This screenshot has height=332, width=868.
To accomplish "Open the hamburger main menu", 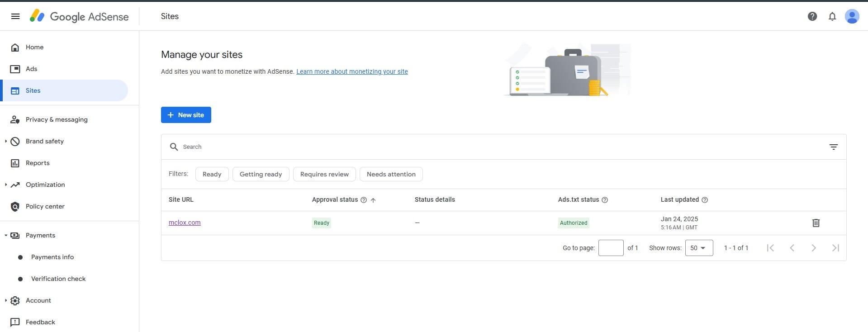I will tap(15, 16).
